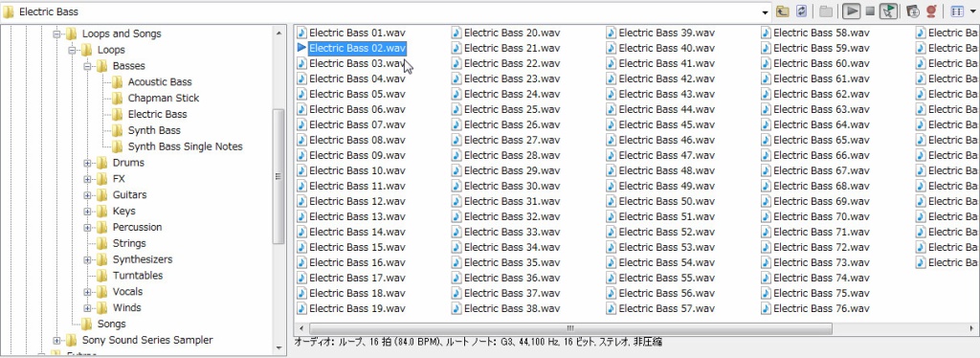Viewport: 980px width, 358px height.
Task: Expand the Drums folder
Action: [x=87, y=163]
